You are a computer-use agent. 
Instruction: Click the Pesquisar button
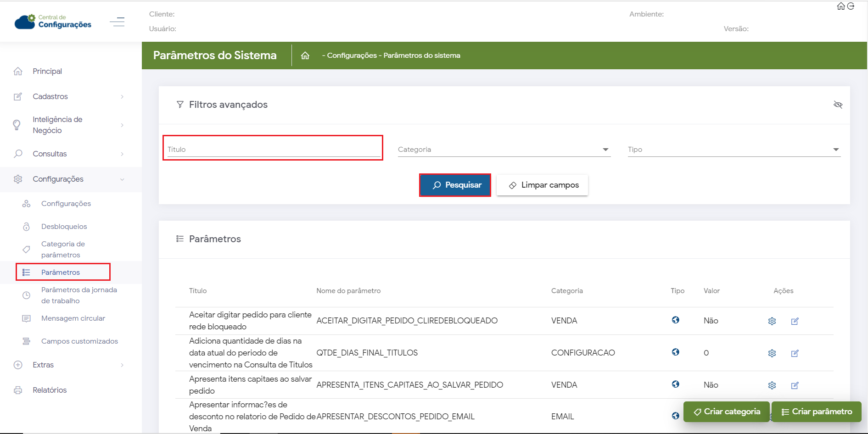click(x=455, y=185)
